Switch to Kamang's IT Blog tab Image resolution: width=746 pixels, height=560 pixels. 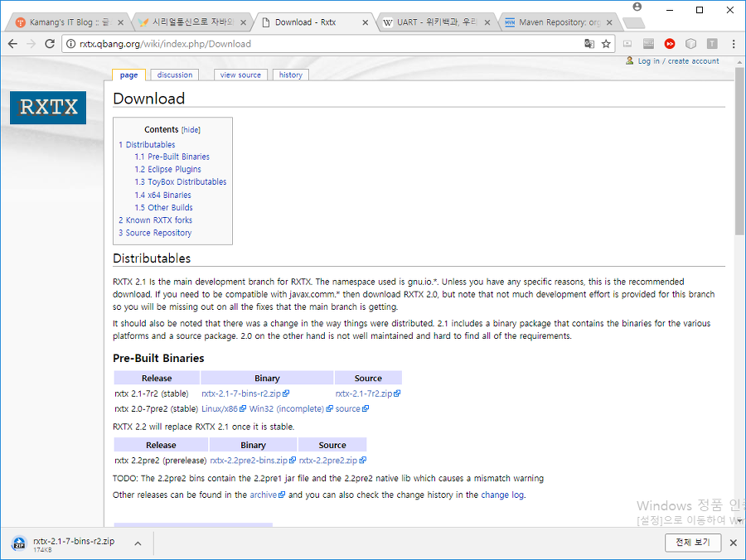pos(66,22)
